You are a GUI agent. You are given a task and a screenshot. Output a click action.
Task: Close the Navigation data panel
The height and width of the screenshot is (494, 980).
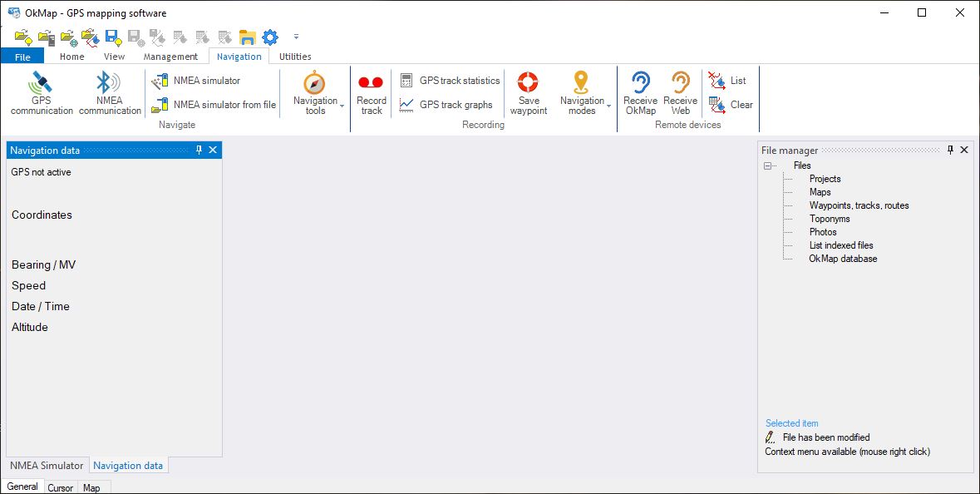click(x=213, y=150)
